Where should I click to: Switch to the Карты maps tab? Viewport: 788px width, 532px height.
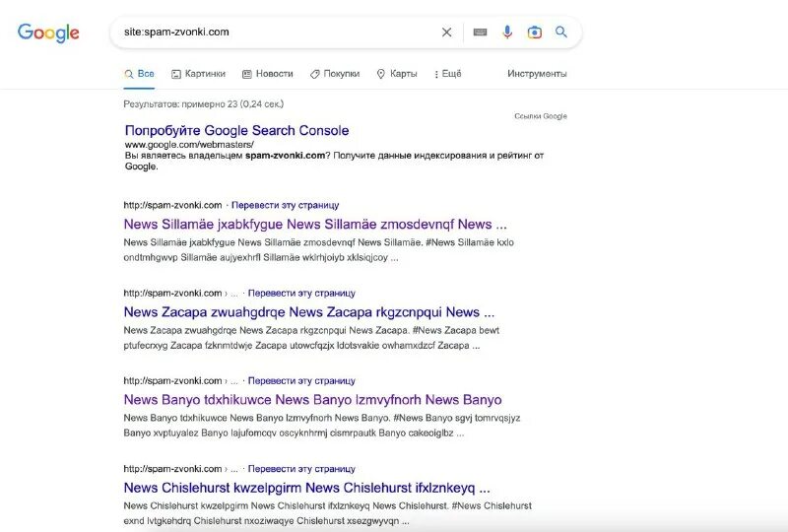click(397, 74)
